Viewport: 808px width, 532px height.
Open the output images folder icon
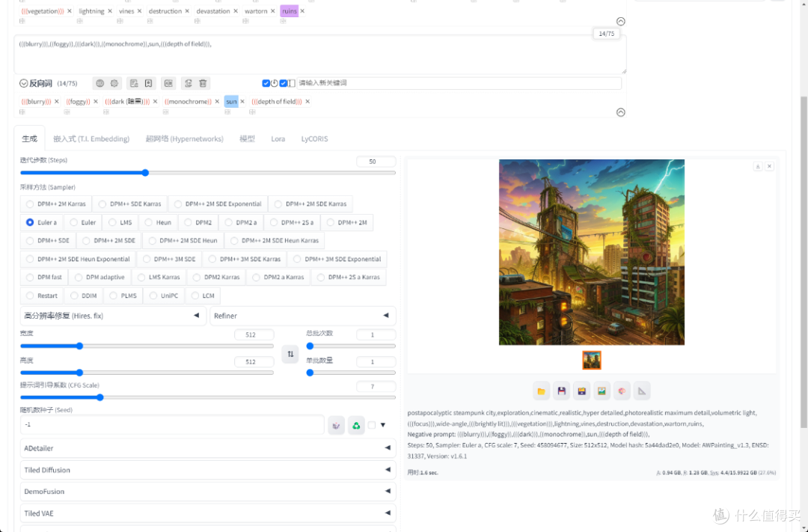541,391
